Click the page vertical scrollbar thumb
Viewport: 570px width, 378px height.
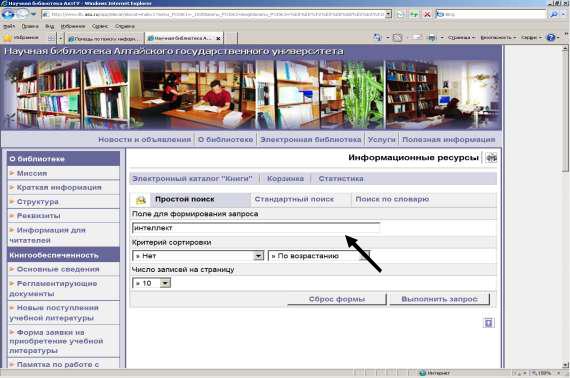pyautogui.click(x=565, y=111)
